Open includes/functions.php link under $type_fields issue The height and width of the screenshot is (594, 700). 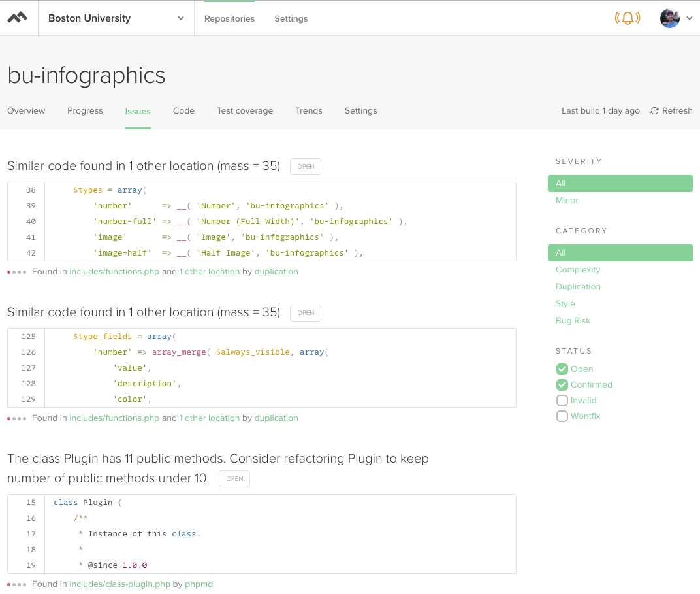pos(114,418)
